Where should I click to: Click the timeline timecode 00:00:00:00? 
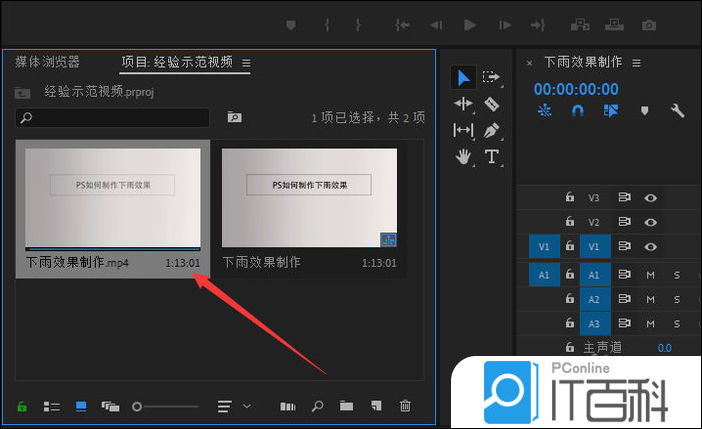pyautogui.click(x=576, y=88)
